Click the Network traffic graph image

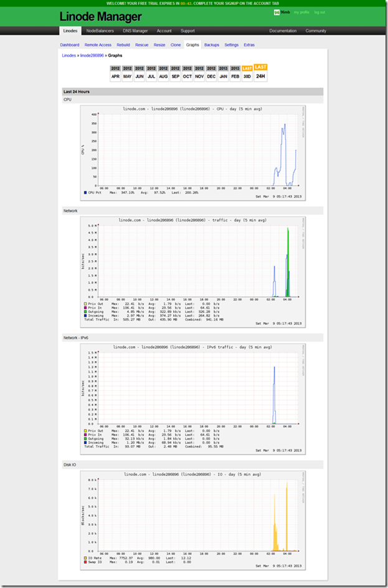(193, 272)
